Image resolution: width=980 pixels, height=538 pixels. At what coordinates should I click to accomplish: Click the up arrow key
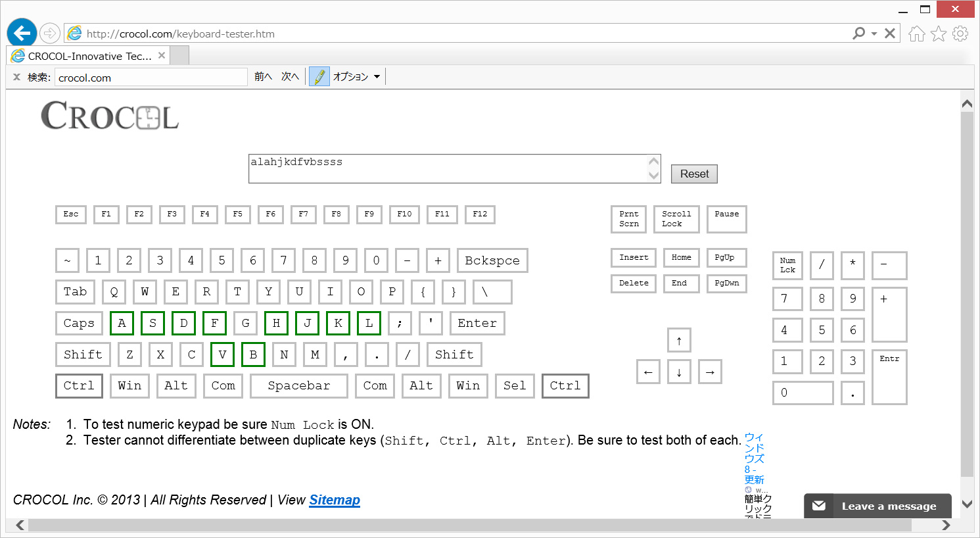click(679, 340)
